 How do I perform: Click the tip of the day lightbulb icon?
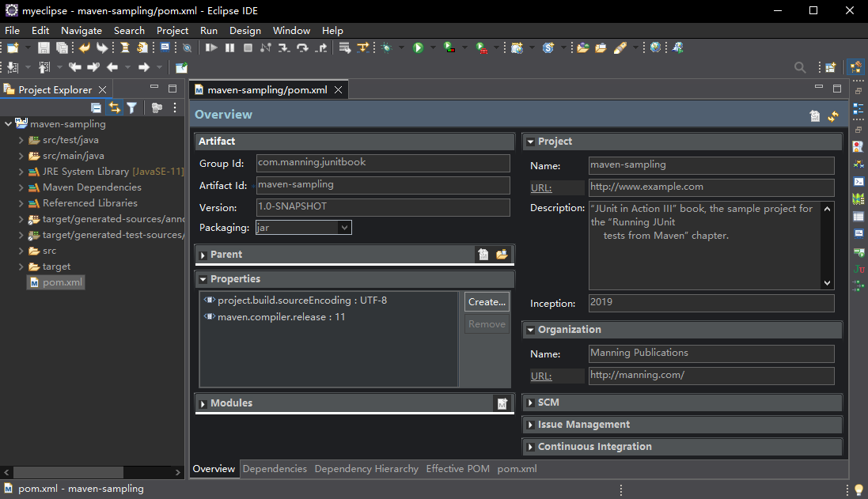859,490
